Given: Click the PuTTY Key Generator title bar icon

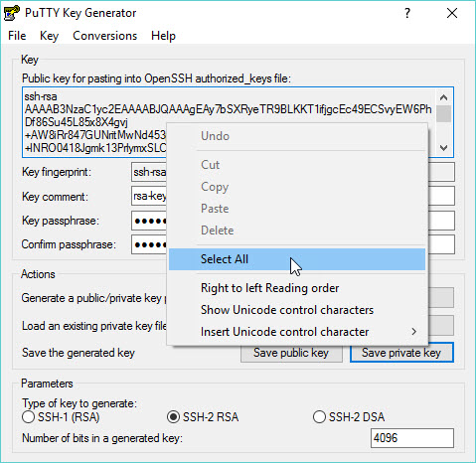Looking at the screenshot, I should (11, 13).
